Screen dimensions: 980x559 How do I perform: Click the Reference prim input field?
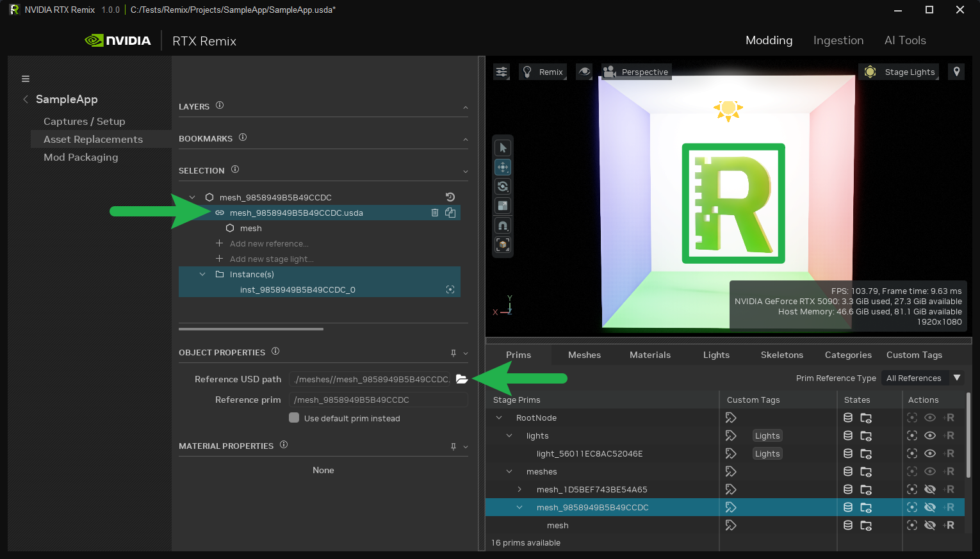[378, 399]
